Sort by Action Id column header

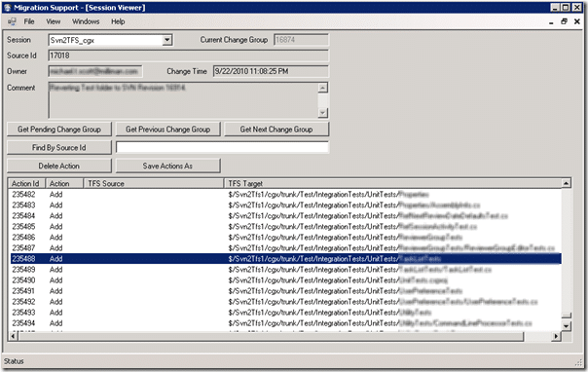click(x=26, y=183)
